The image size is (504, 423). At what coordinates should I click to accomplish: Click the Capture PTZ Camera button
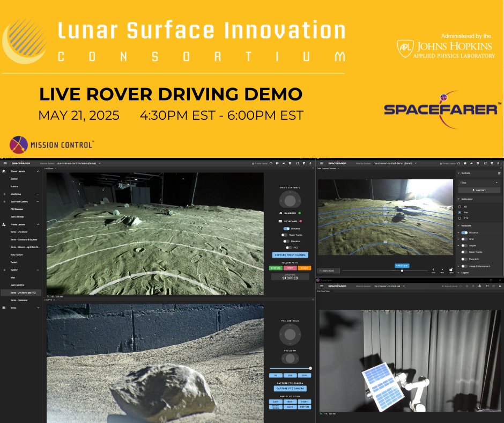(x=290, y=388)
